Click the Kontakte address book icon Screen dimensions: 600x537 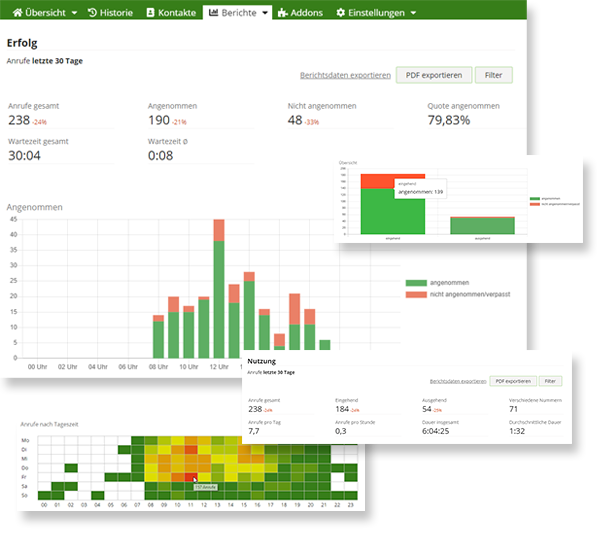tap(150, 12)
